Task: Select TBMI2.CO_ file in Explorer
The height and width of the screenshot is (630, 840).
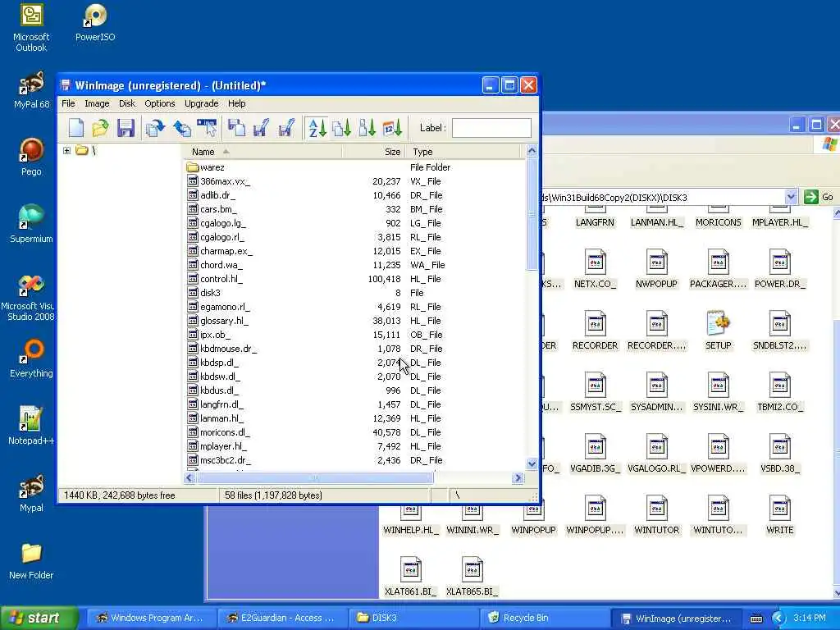Action: pos(779,391)
